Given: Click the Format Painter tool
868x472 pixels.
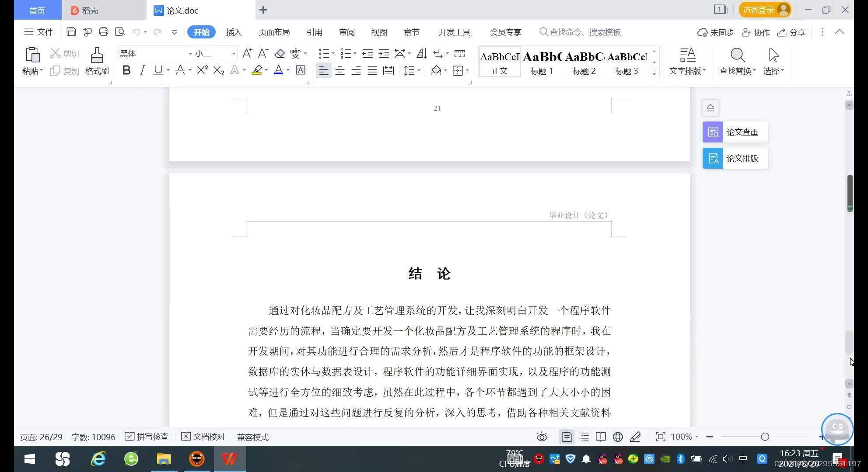Looking at the screenshot, I should pos(97,61).
